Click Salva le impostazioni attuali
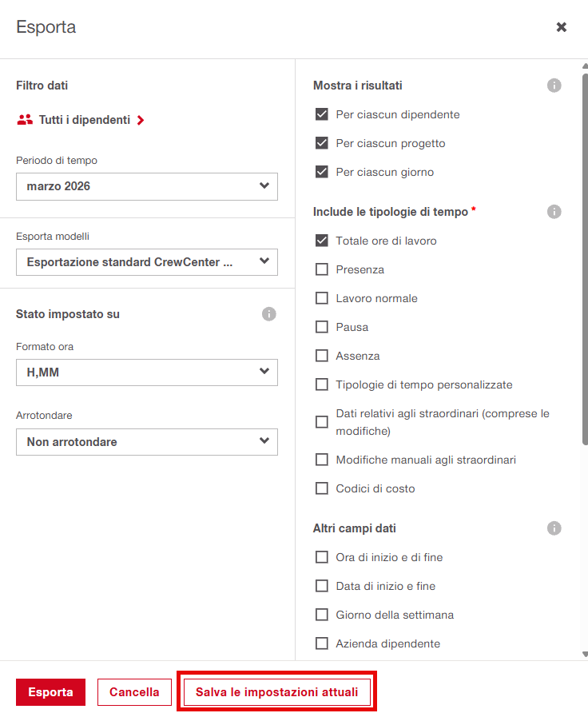The image size is (588, 717). click(276, 692)
